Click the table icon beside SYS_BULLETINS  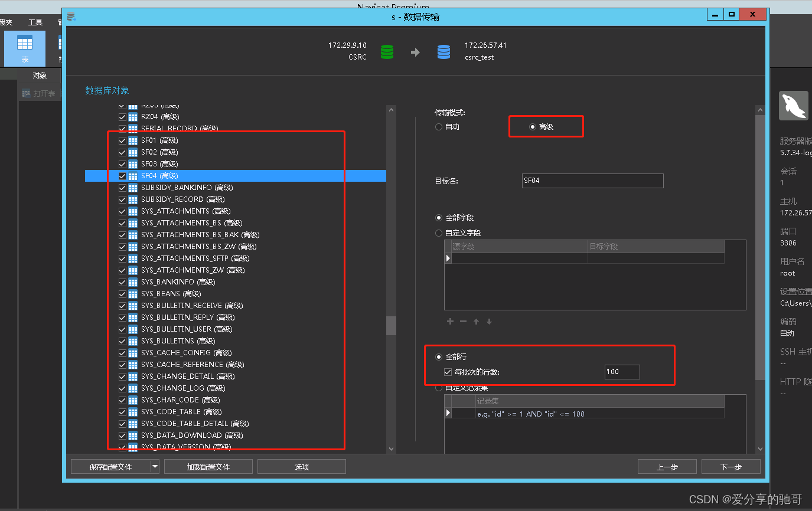[133, 341]
